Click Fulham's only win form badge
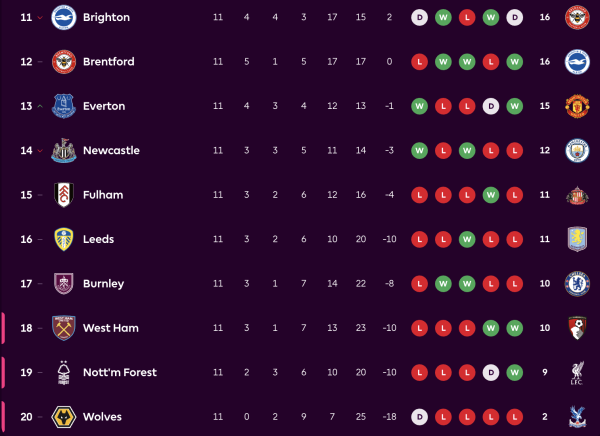Image resolution: width=600 pixels, height=436 pixels. tap(490, 195)
